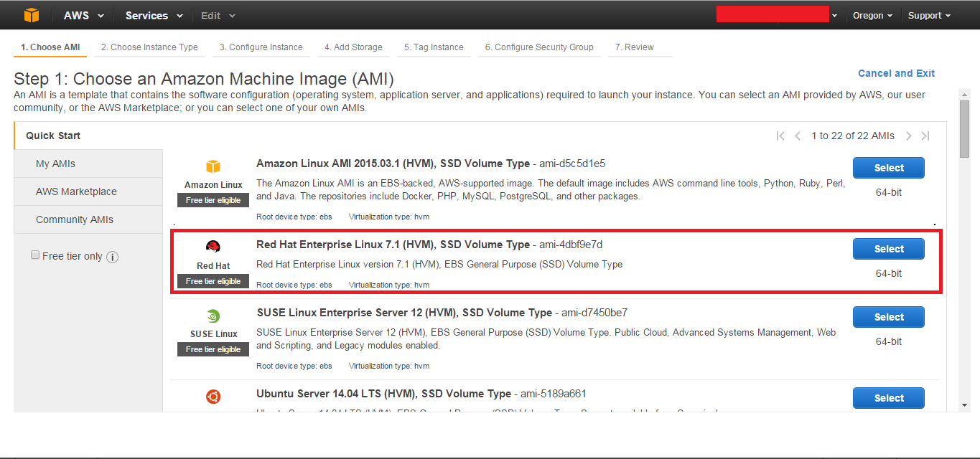
Task: Click the Step 1 page heading
Action: point(204,79)
